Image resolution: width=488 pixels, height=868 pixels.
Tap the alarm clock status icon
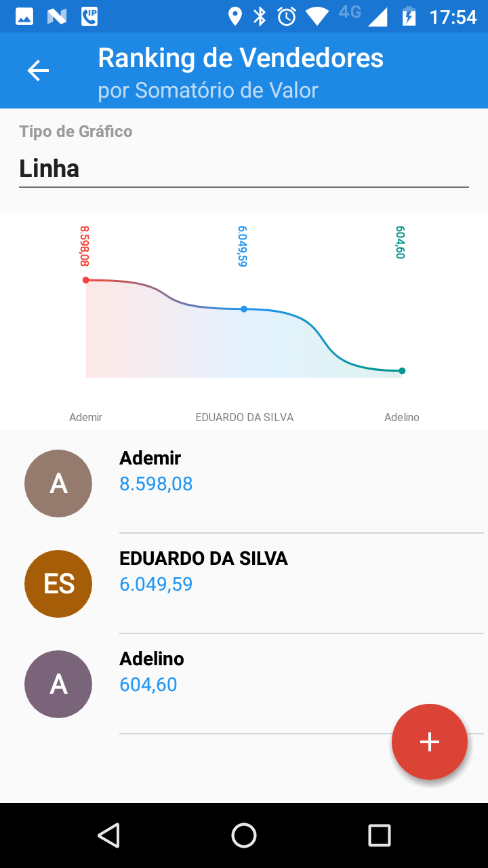tap(287, 16)
